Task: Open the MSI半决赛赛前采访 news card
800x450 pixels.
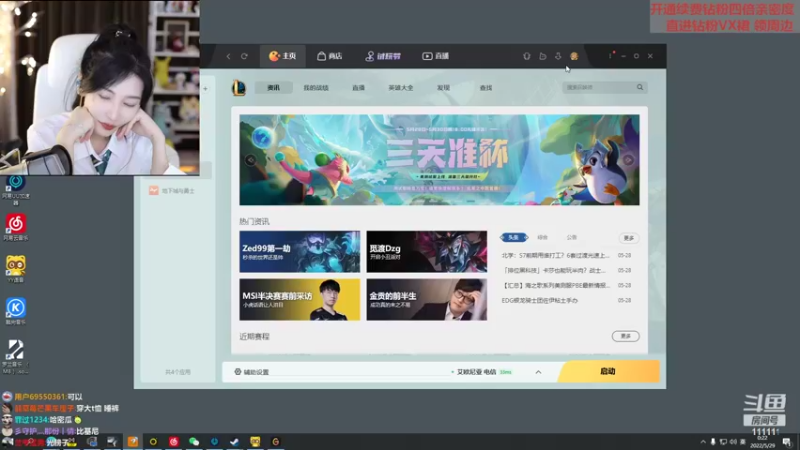Action: click(x=299, y=299)
